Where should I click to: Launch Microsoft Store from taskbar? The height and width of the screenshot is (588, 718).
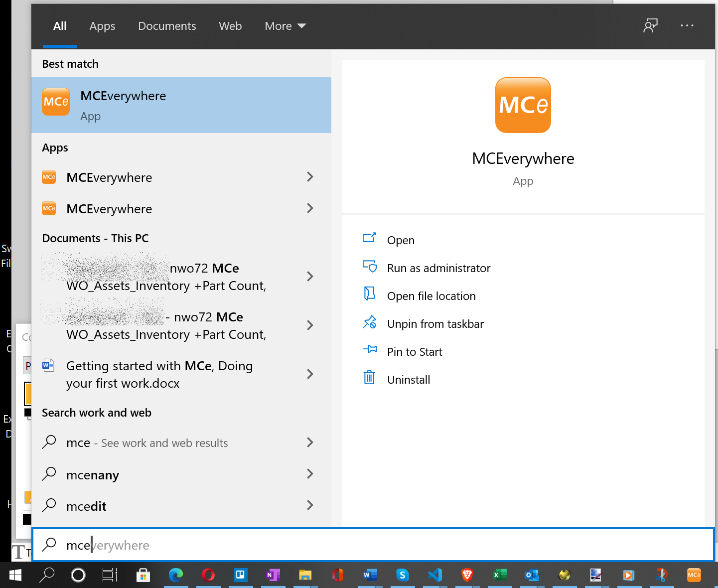[143, 576]
